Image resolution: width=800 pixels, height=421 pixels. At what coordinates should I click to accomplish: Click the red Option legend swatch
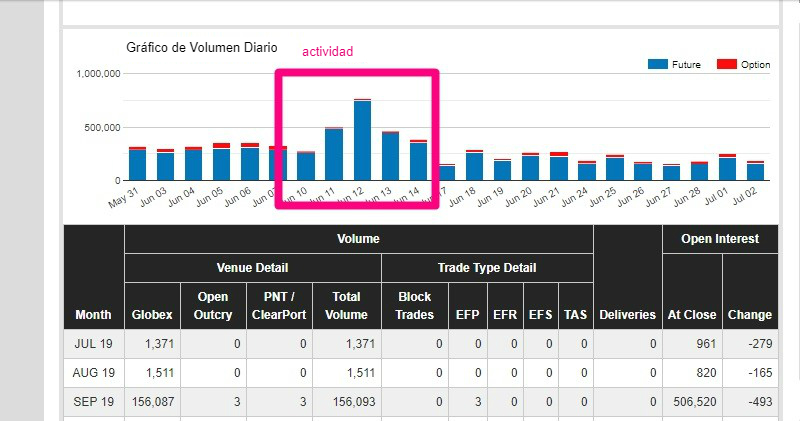click(727, 64)
